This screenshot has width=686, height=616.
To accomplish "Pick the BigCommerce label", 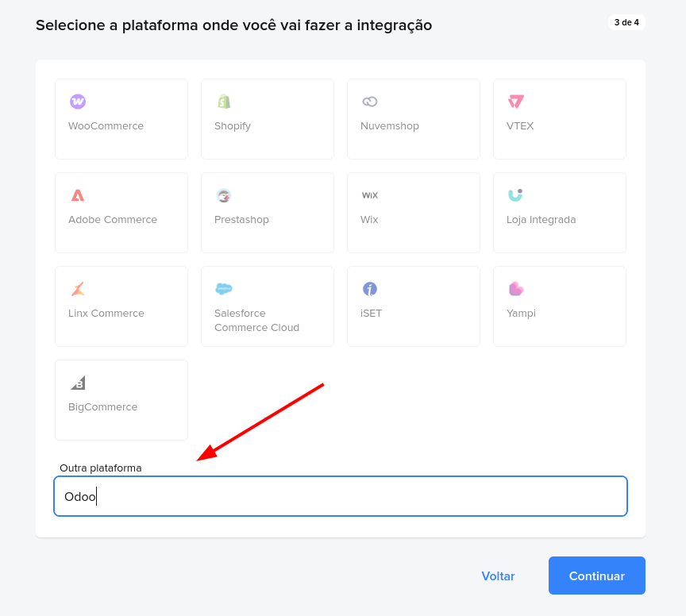I will point(102,407).
